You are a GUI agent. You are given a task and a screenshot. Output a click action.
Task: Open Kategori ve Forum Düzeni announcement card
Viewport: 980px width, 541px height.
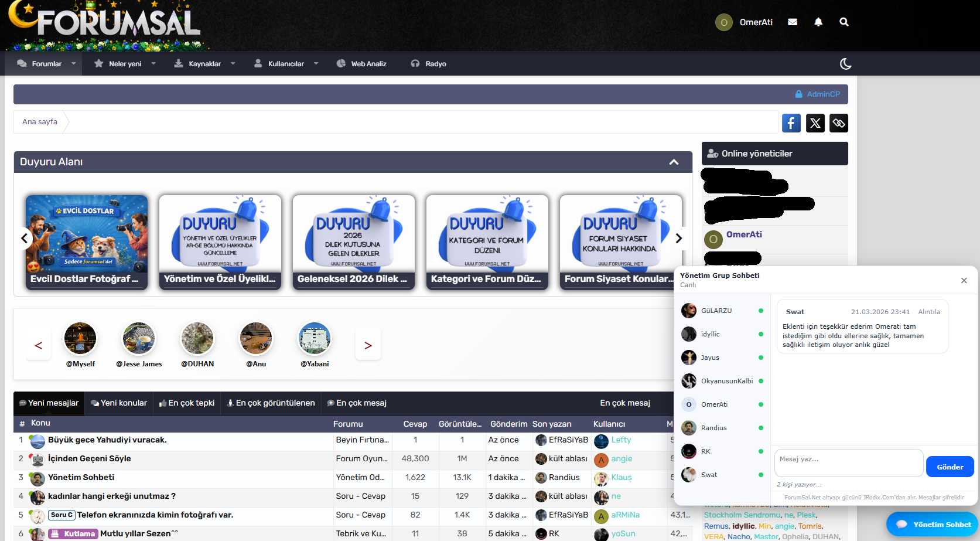tap(487, 243)
